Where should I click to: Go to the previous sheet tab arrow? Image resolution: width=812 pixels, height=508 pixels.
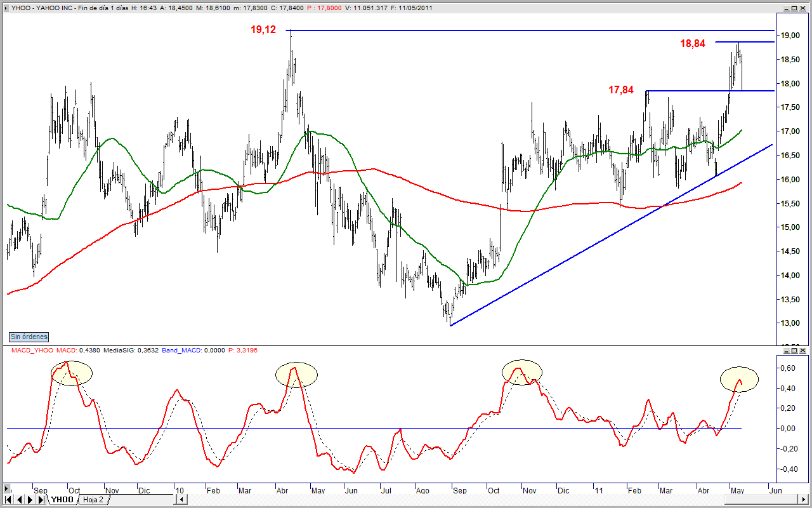[18, 500]
